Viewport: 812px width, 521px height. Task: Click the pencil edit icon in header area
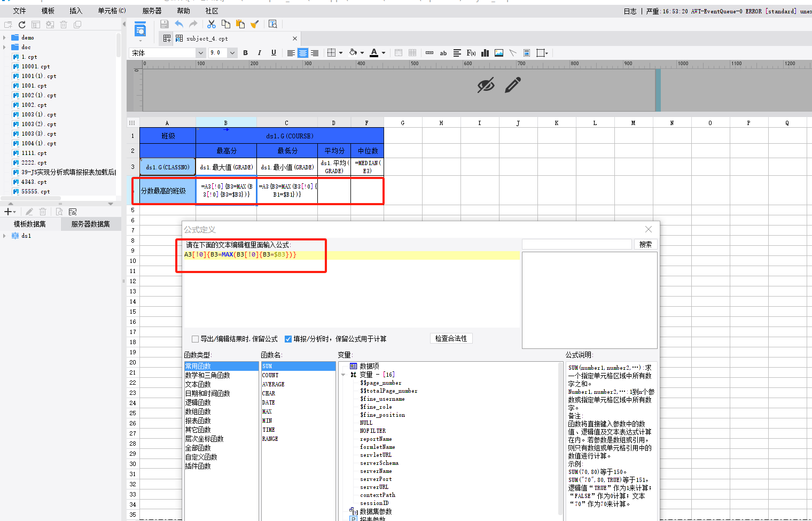(x=513, y=85)
